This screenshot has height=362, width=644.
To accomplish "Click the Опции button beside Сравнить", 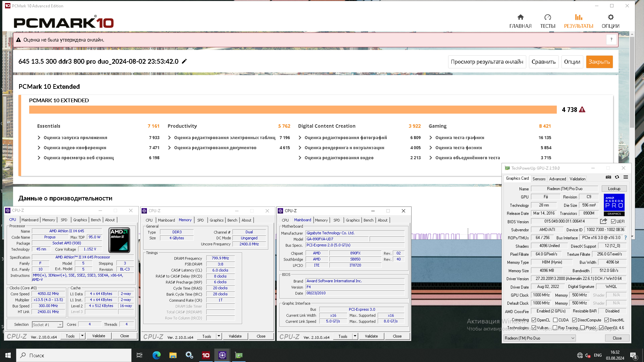I will point(572,62).
